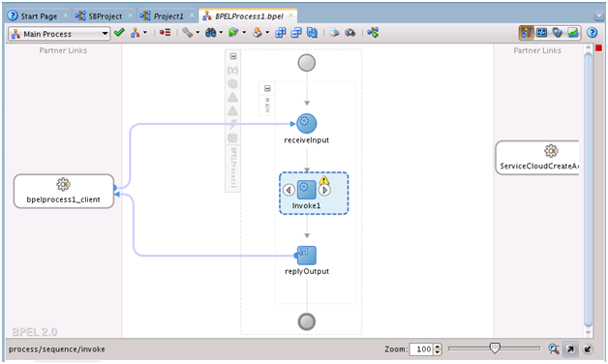Image resolution: width=608 pixels, height=364 pixels.
Task: Select the Invoke1 activity icon
Action: (306, 190)
